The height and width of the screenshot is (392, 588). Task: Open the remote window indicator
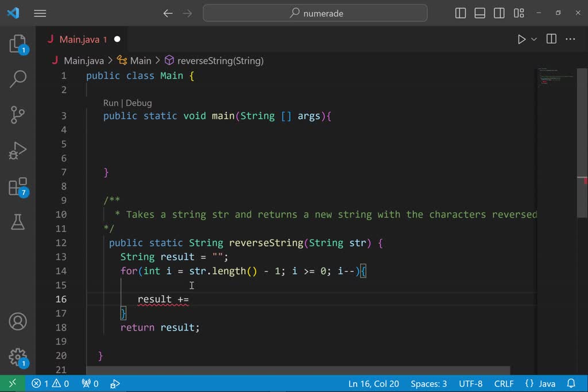click(x=13, y=383)
